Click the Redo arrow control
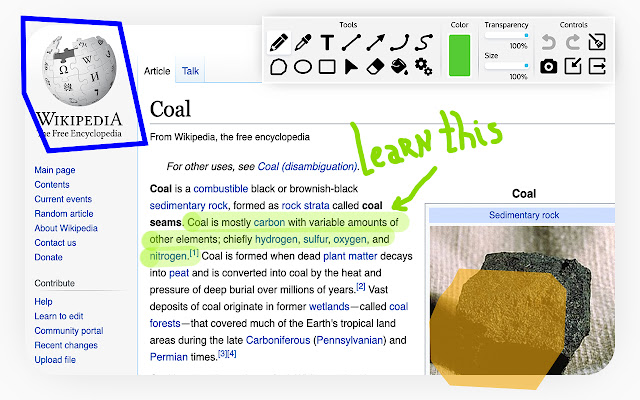The image size is (640, 400). pos(573,42)
